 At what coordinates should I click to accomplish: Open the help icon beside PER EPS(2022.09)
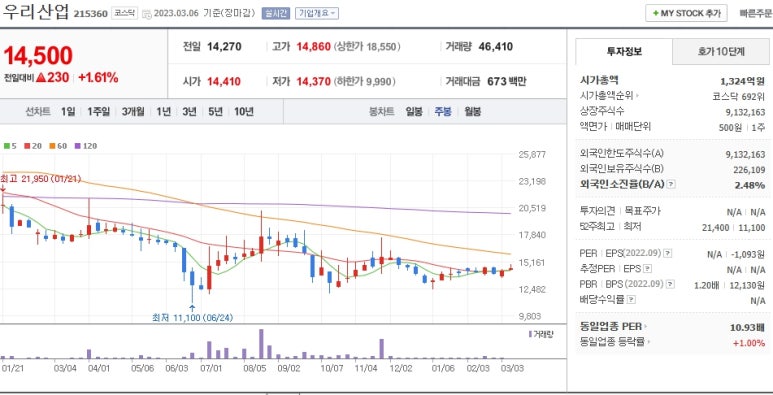coord(667,253)
